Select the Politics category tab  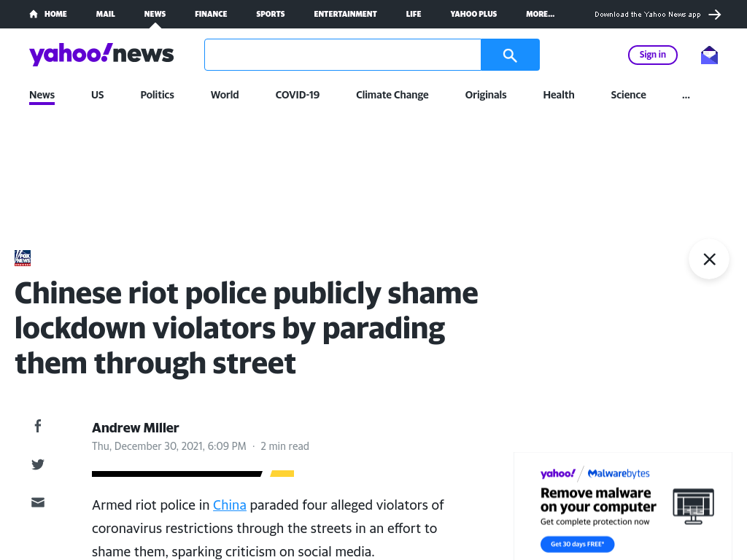pos(158,95)
